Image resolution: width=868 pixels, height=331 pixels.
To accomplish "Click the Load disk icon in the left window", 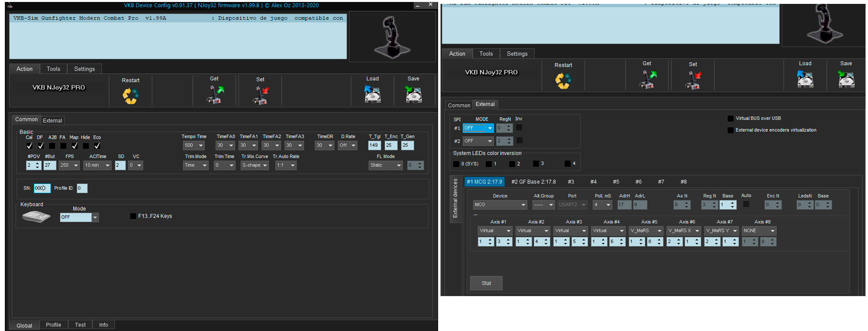I will pyautogui.click(x=372, y=95).
